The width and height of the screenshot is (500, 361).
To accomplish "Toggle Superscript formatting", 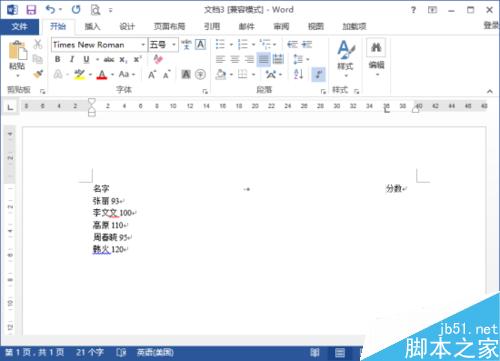I will point(137,59).
